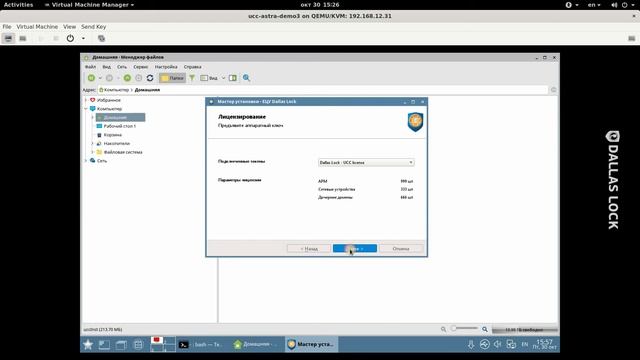Click the virt-manager Pause button

(x=56, y=38)
